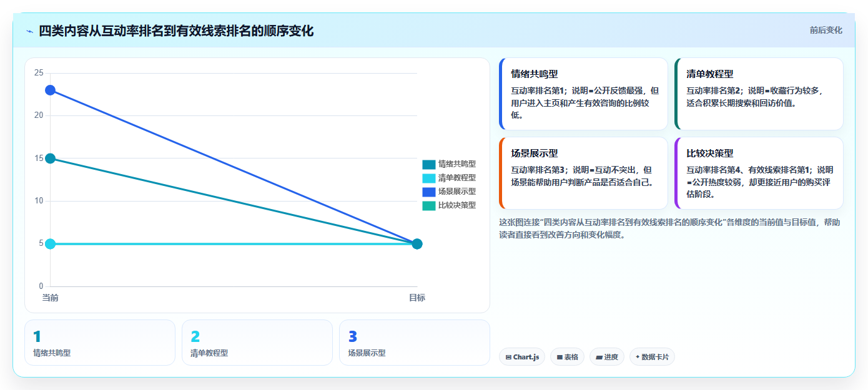868x390 pixels.
Task: Click the y-axis value 10
Action: click(x=39, y=201)
